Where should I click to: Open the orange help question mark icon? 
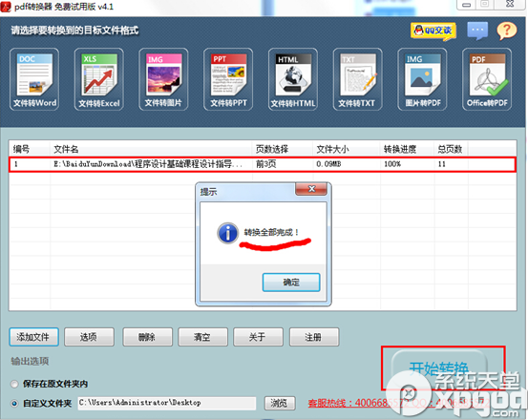[507, 31]
